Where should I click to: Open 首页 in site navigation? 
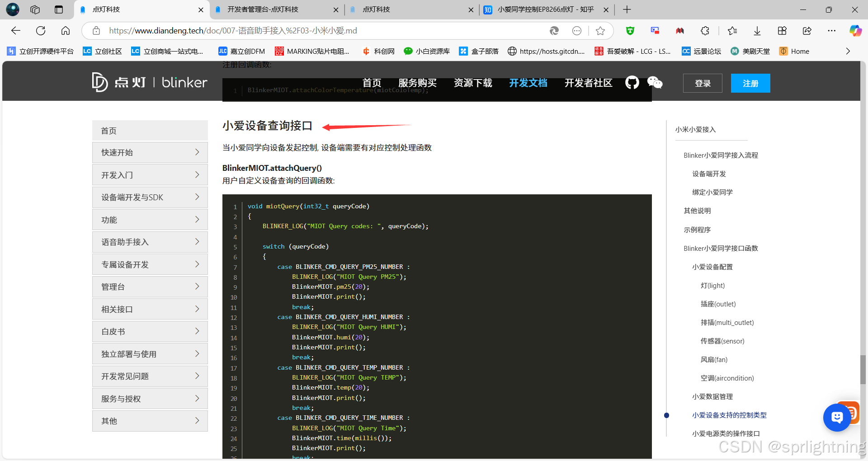[x=372, y=83]
